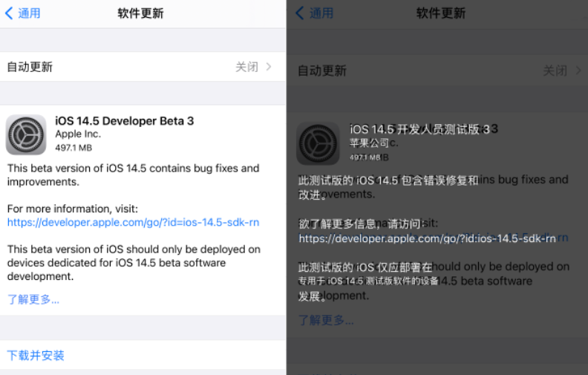Tap the 通用 back button in the right dark screen

(314, 13)
